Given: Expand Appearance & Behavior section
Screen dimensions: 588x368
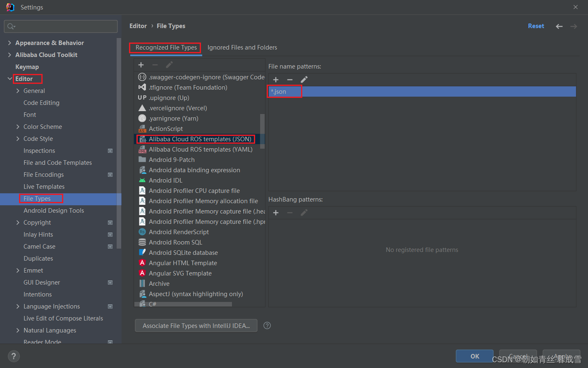Looking at the screenshot, I should [x=10, y=43].
